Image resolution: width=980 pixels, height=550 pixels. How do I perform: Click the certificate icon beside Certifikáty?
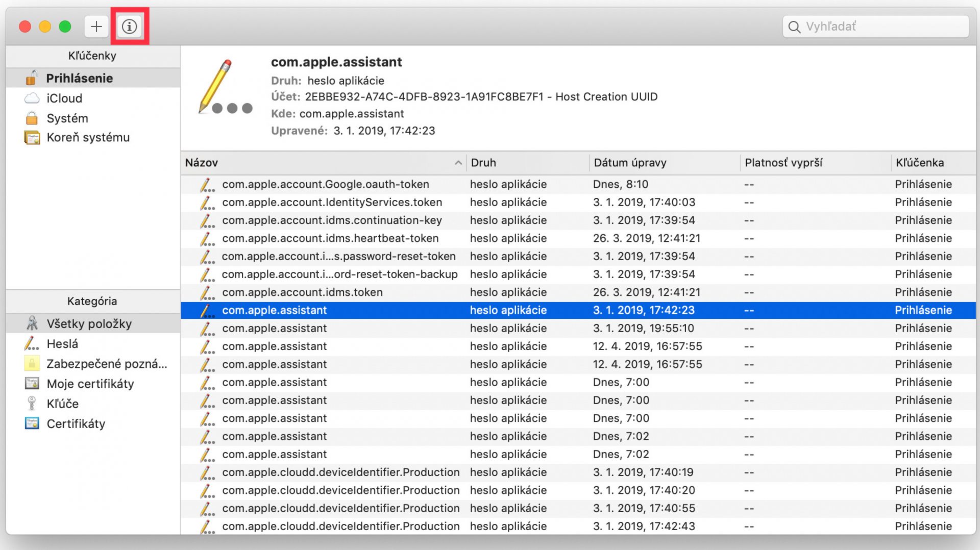[32, 423]
